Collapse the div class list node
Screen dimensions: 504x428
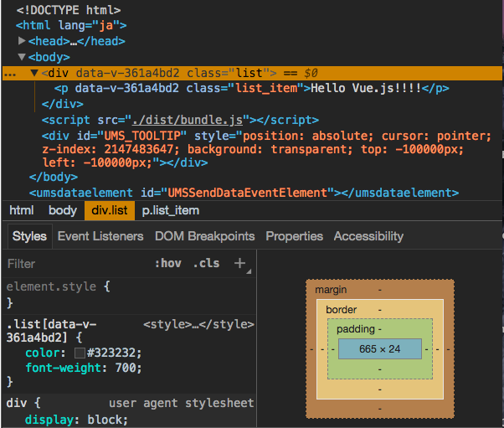[x=34, y=73]
